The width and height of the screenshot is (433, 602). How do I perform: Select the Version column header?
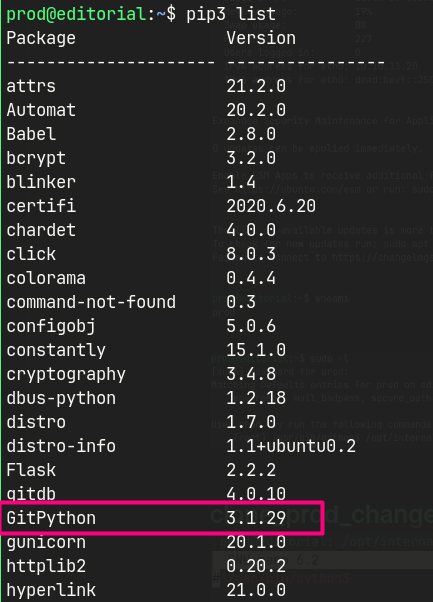point(261,38)
